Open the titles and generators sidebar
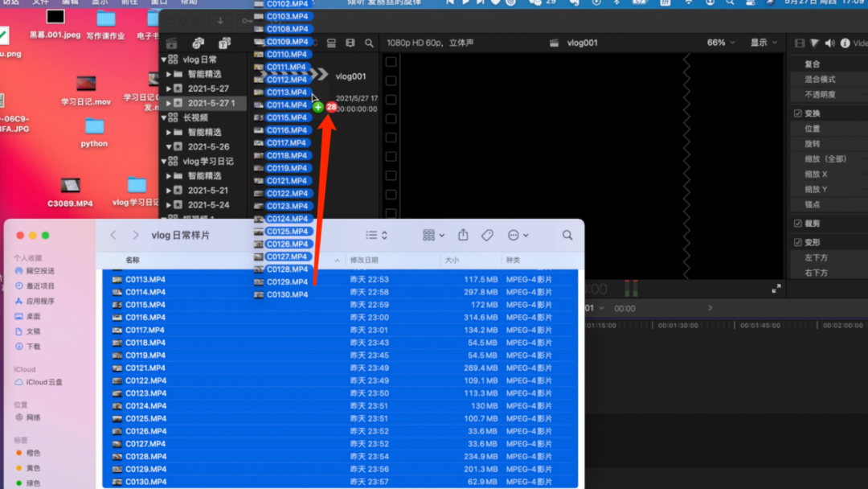This screenshot has width=868, height=489. tap(224, 43)
